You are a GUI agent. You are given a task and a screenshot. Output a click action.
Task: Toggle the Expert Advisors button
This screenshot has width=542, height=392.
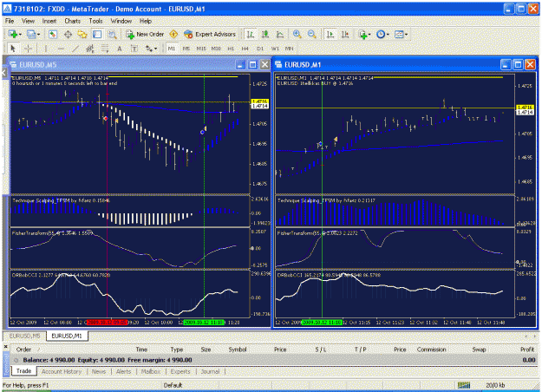pos(210,34)
